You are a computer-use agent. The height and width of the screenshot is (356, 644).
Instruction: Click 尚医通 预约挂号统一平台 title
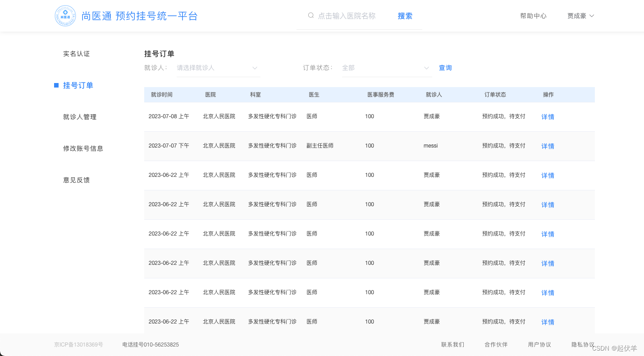point(139,16)
